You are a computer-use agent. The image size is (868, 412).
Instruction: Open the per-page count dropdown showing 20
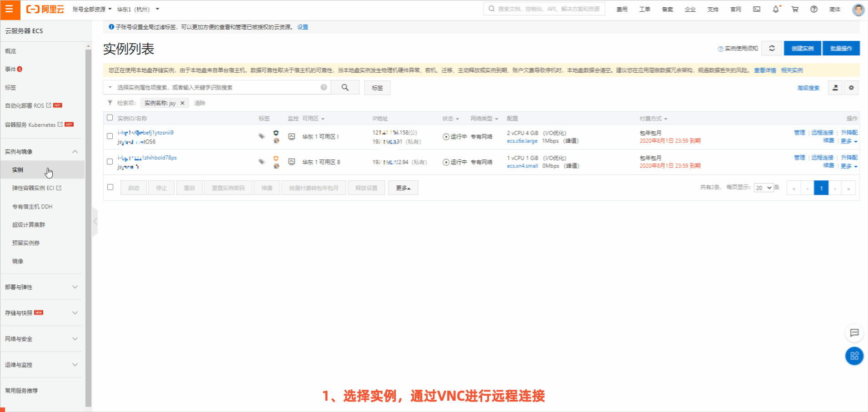coord(763,187)
